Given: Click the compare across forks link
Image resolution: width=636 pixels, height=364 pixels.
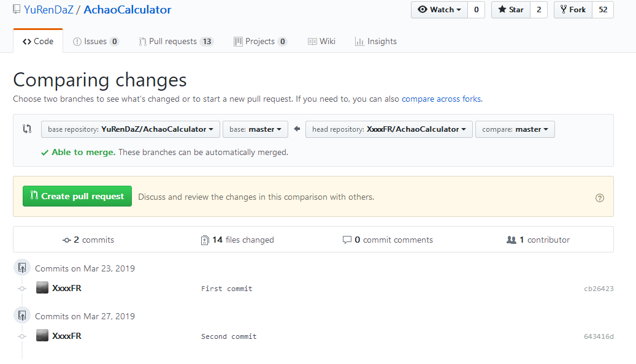Looking at the screenshot, I should 441,99.
